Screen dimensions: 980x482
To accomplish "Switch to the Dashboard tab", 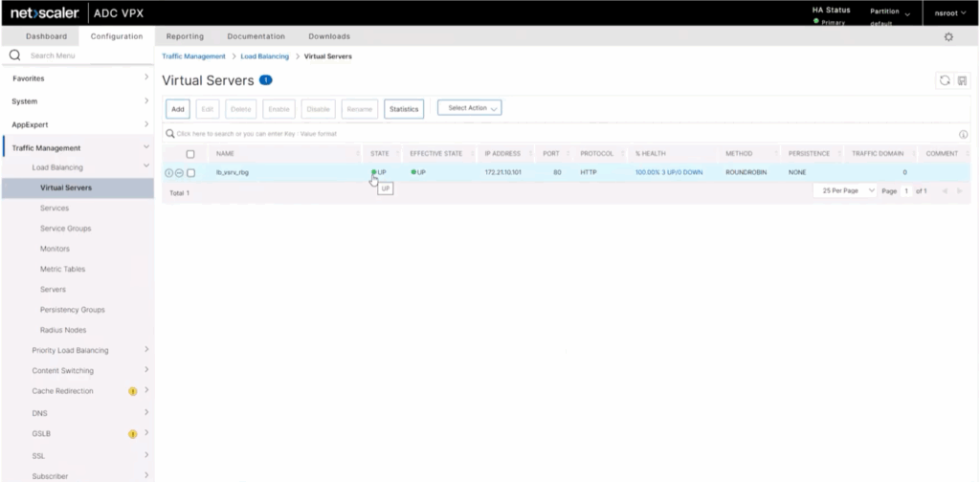I will pyautogui.click(x=46, y=36).
